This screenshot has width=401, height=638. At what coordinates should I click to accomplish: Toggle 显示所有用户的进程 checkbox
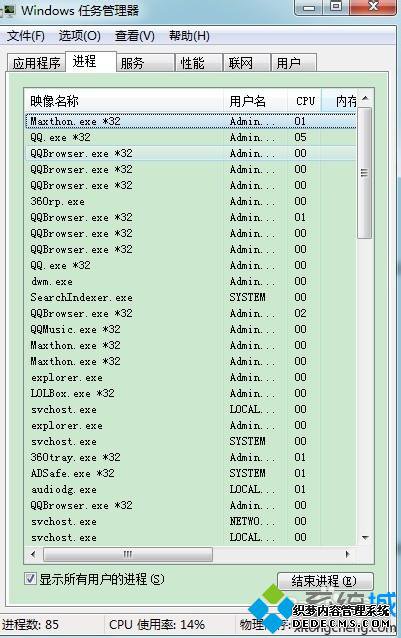click(30, 578)
